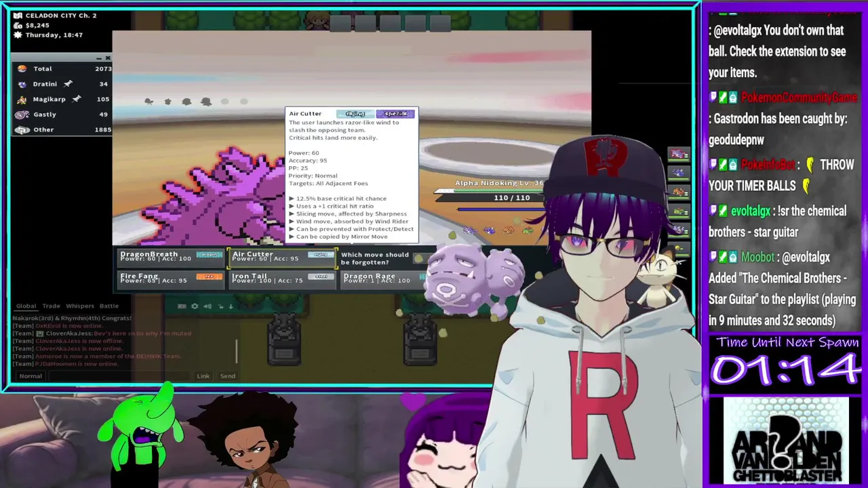Click the chat panel scrollbar

click(237, 350)
